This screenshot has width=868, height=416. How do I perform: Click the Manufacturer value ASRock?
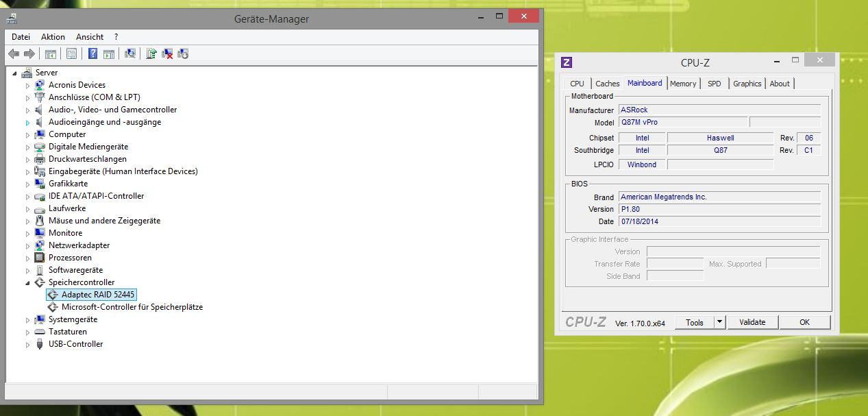pos(719,110)
